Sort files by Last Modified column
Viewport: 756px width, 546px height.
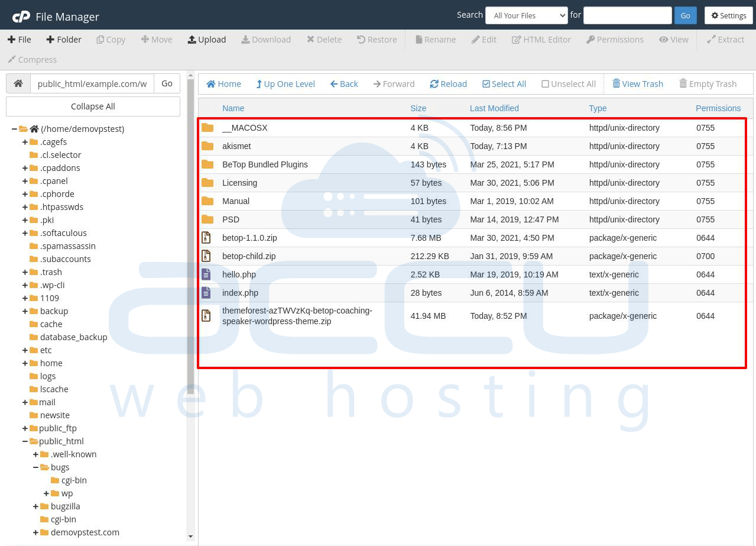click(x=494, y=108)
